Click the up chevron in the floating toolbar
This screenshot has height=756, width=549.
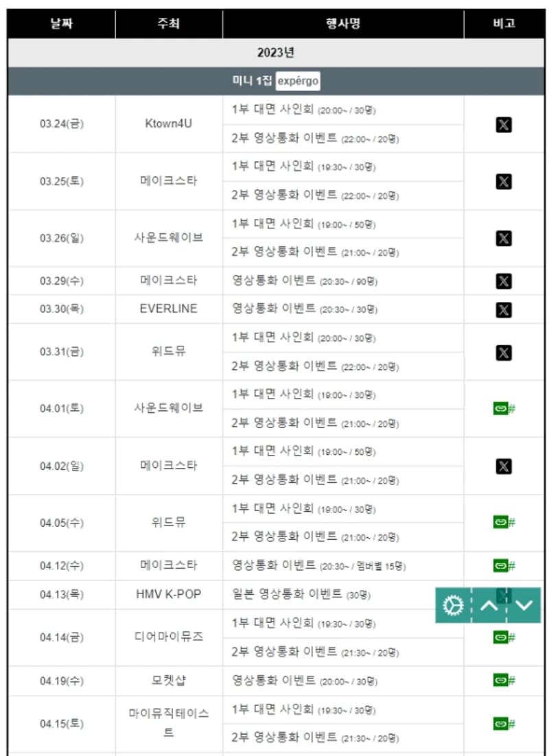pos(489,605)
